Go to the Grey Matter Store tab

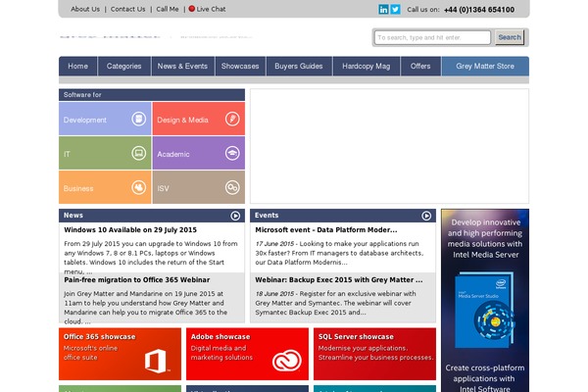click(x=485, y=66)
